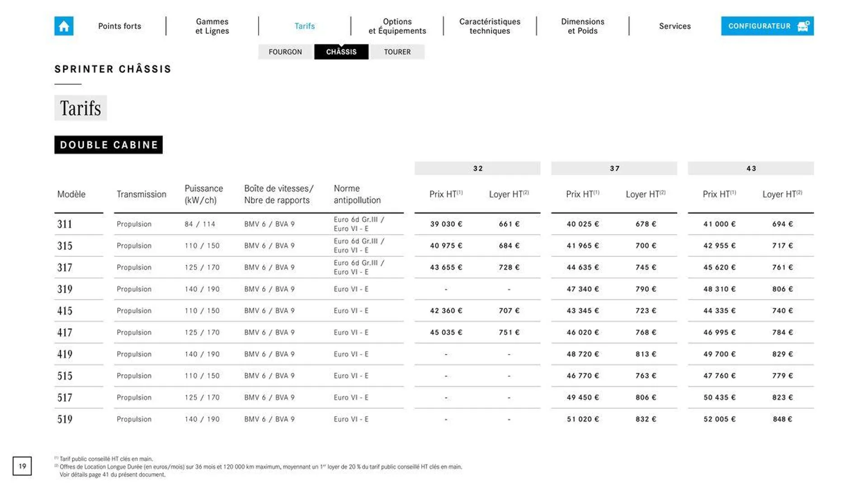Switch to the Fourgon tab
Image resolution: width=868 pixels, height=488 pixels.
[x=285, y=52]
